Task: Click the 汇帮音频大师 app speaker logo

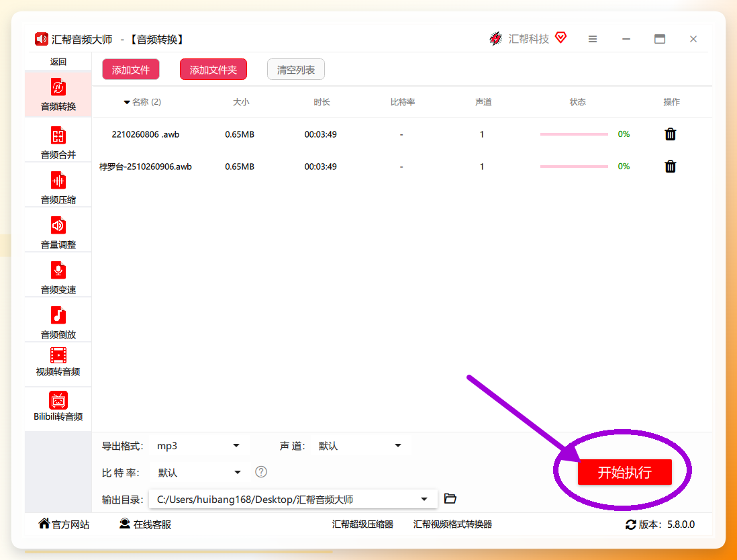Action: tap(42, 39)
